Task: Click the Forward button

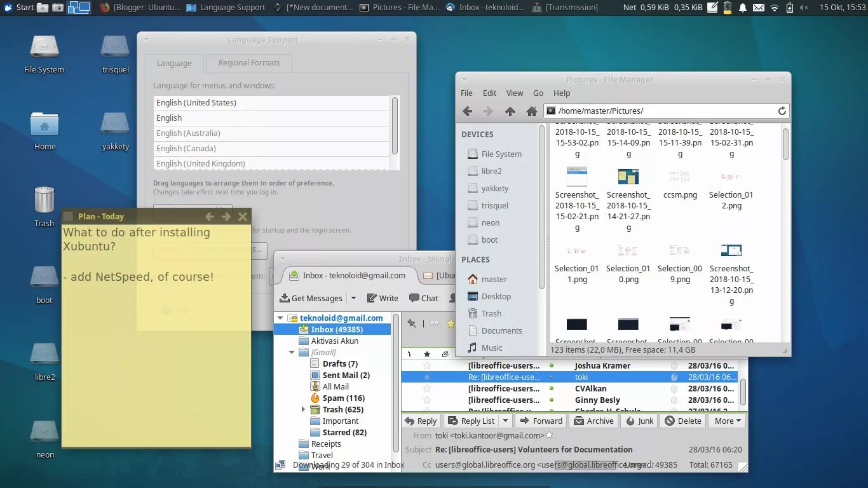Action: coord(541,421)
